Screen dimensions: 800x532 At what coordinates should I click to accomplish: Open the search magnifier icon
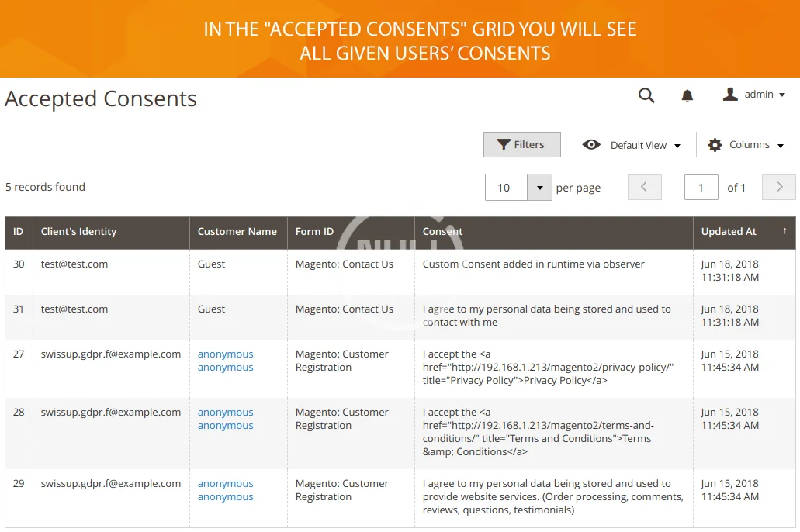tap(646, 95)
